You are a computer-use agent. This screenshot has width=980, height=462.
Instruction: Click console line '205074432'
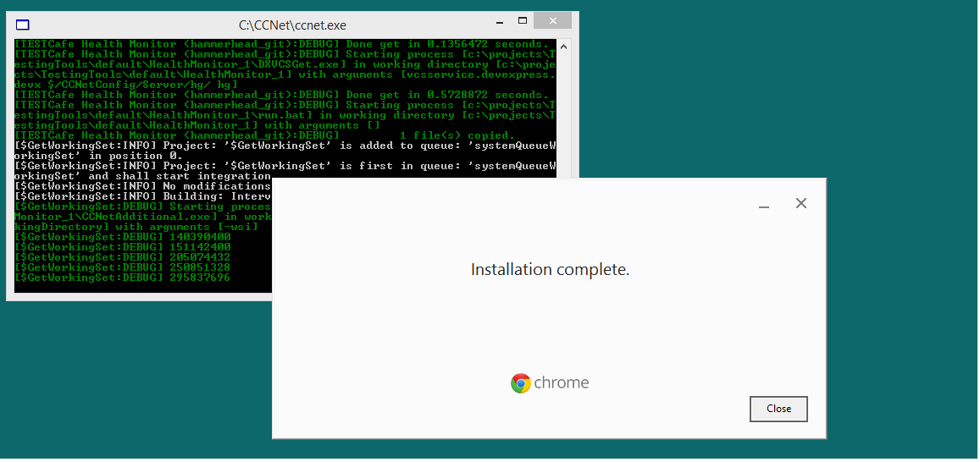[123, 256]
